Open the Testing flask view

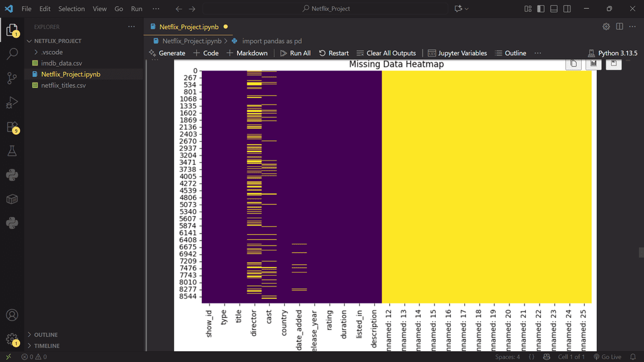click(12, 151)
